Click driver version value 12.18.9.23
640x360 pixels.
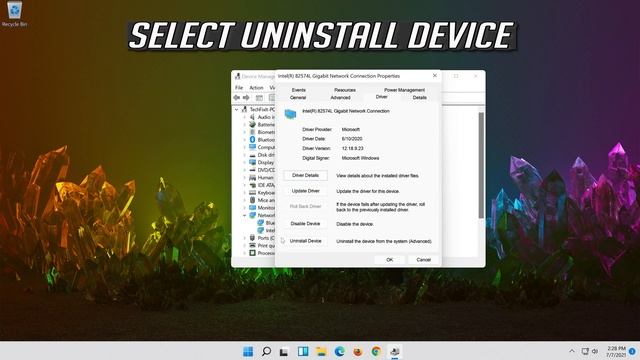(x=353, y=149)
